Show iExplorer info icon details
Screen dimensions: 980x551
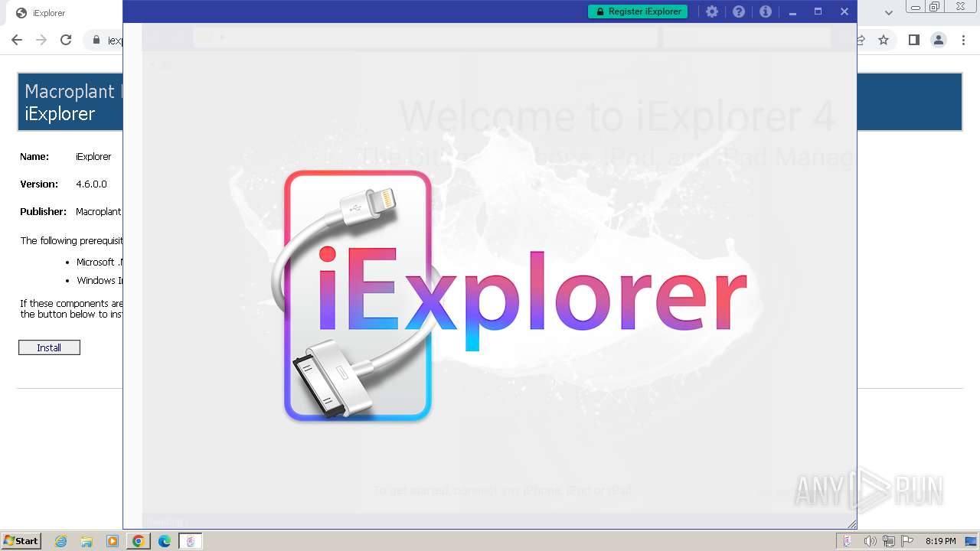(x=765, y=11)
